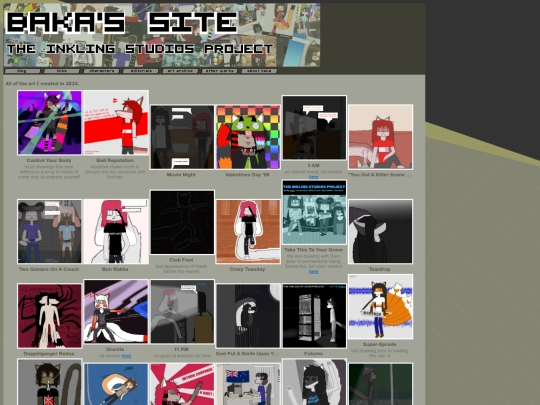The image size is (540, 405).
Task: Open the Valentines Day '08 thumbnail
Action: click(x=248, y=137)
